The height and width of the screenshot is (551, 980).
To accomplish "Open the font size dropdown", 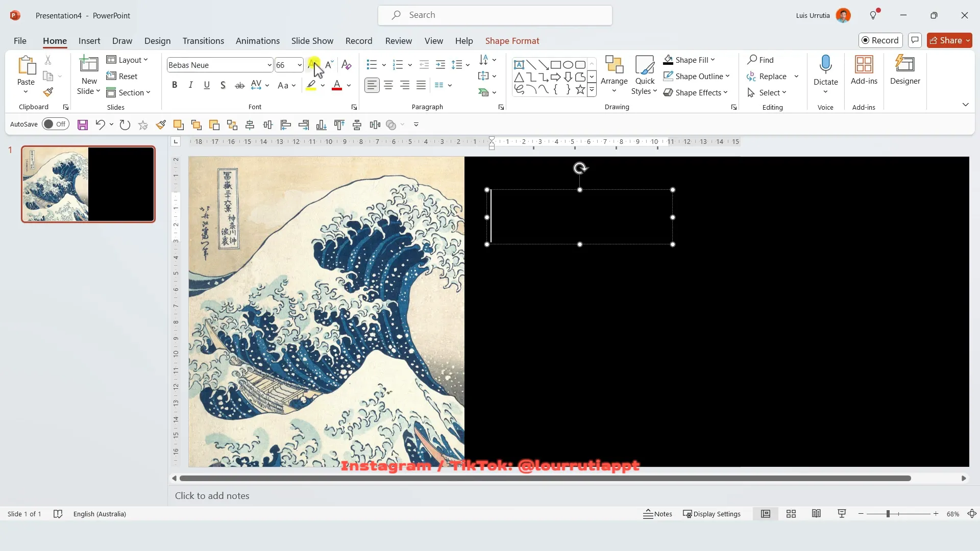I will click(x=299, y=65).
